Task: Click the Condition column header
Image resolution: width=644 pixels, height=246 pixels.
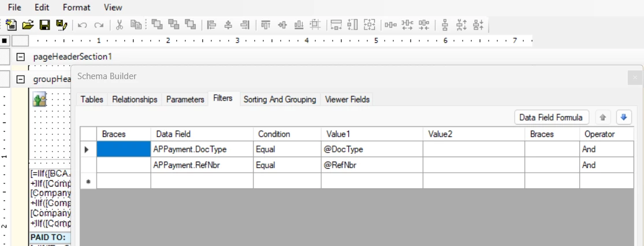Action: point(287,135)
